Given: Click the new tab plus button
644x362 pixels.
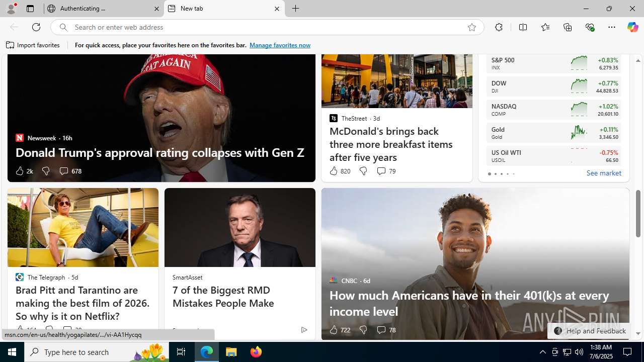Looking at the screenshot, I should pos(296,9).
